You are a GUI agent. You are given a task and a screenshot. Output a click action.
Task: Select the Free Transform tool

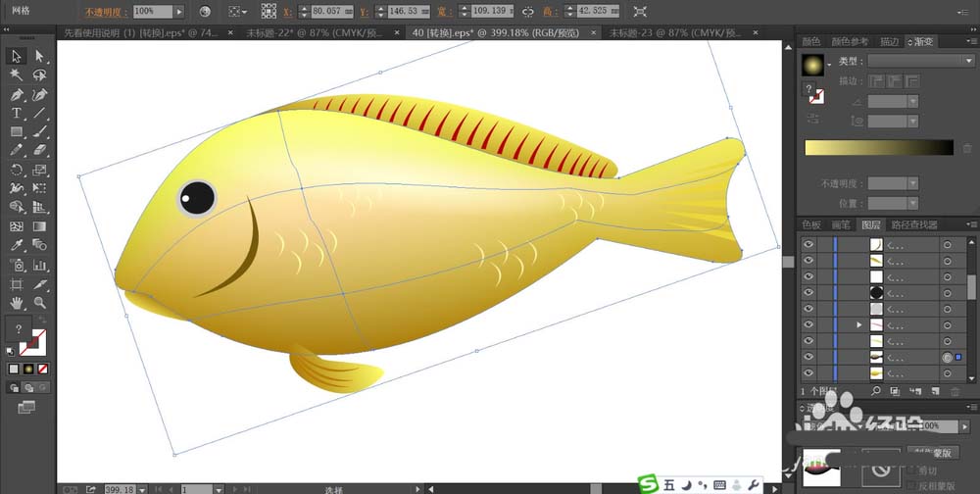pos(40,188)
